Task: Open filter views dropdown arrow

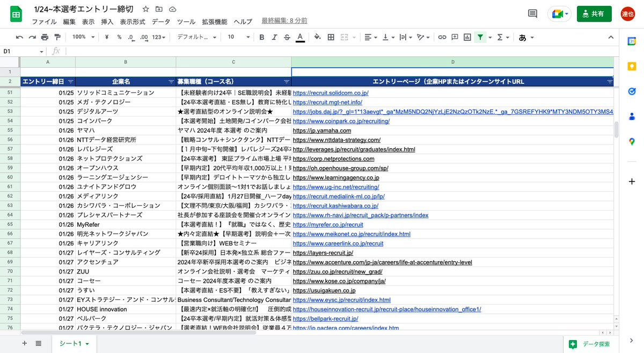Action: tap(489, 37)
